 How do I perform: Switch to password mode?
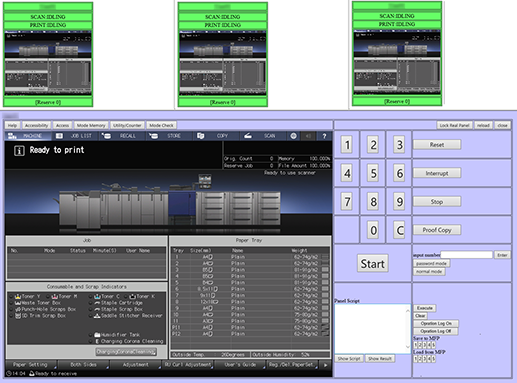431,263
